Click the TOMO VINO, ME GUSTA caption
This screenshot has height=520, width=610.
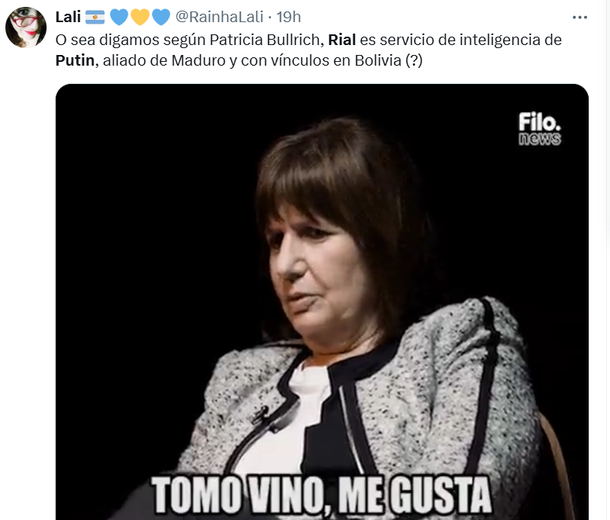coord(321,495)
